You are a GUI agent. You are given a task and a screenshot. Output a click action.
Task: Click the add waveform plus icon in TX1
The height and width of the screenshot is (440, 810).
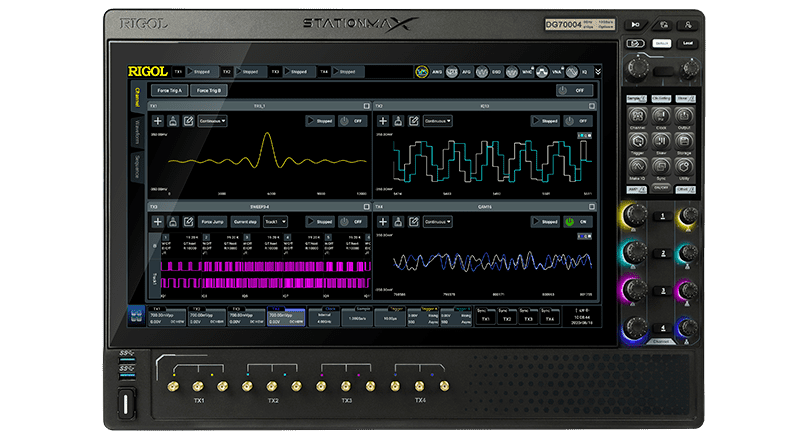tap(157, 120)
